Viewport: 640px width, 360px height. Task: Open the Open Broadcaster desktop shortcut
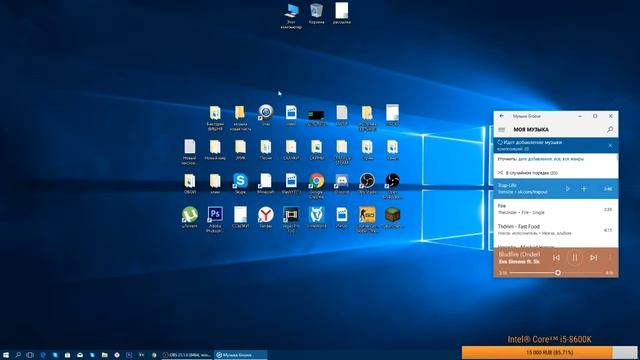pyautogui.click(x=392, y=185)
